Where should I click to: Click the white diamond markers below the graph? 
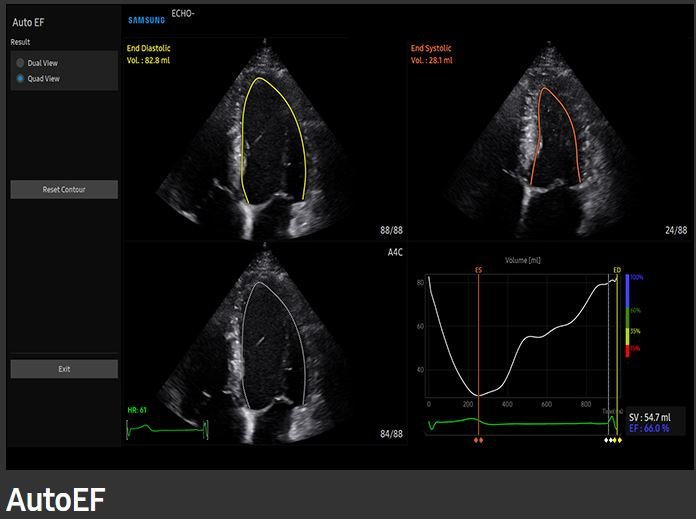[x=609, y=440]
